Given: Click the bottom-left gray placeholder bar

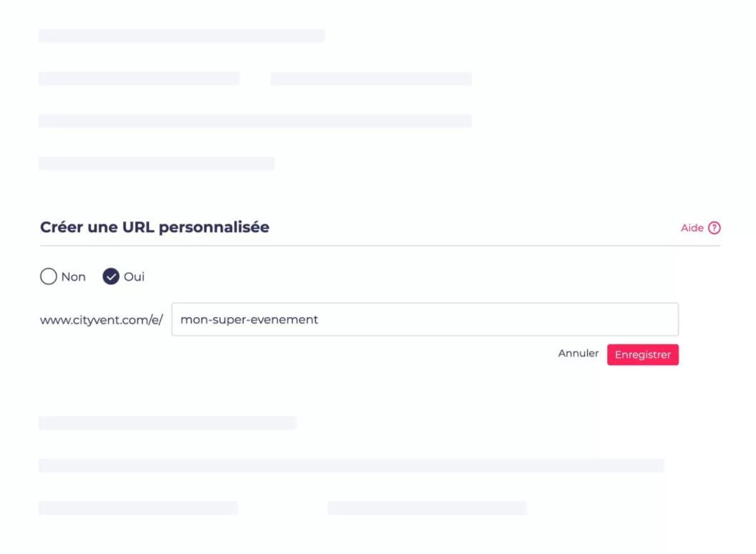Looking at the screenshot, I should [x=138, y=507].
